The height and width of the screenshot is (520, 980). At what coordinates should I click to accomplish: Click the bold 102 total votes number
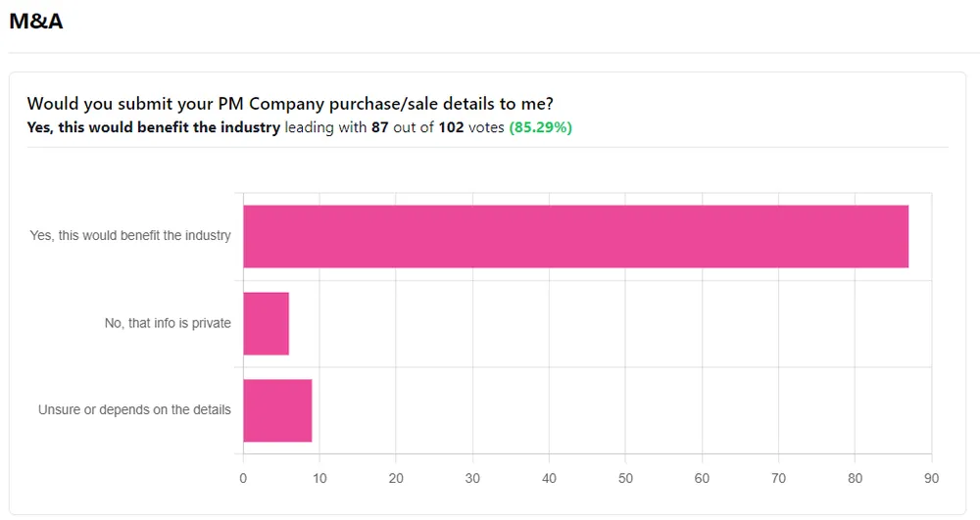(451, 127)
